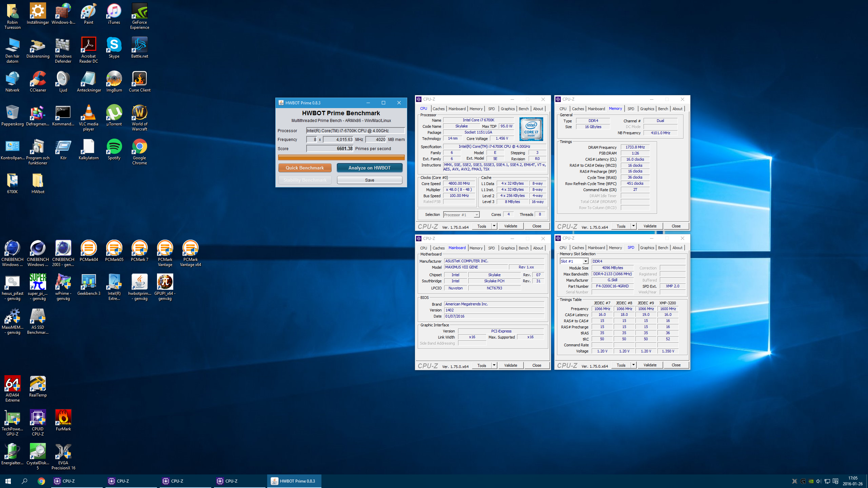Select the AIDA64 Extreme icon

pos(12,389)
